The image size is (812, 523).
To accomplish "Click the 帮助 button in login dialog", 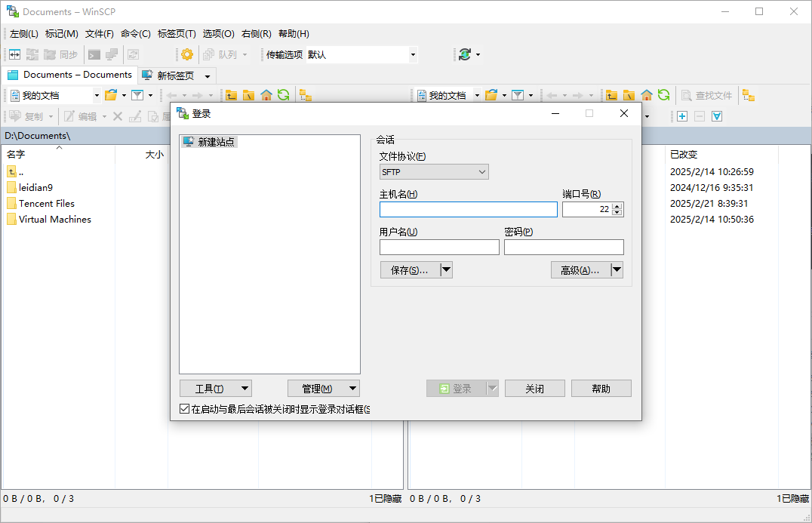I will click(x=601, y=389).
